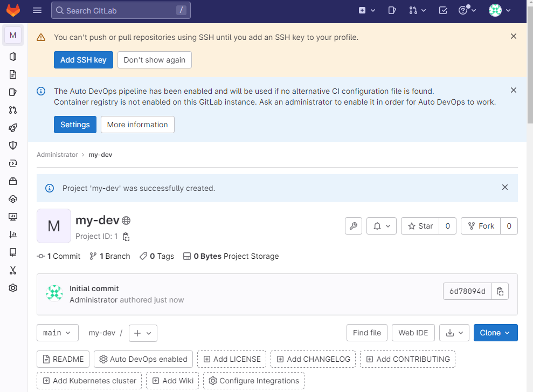Open Merge requests sidebar icon
Image resolution: width=533 pixels, height=392 pixels.
(13, 110)
